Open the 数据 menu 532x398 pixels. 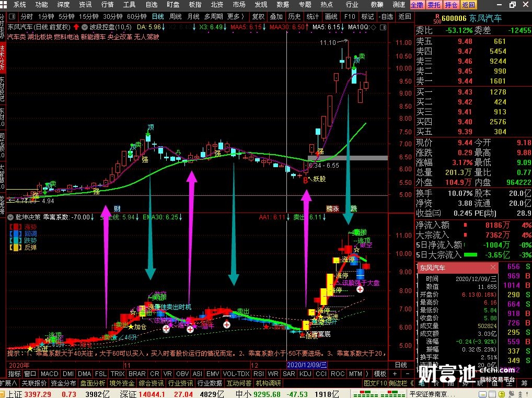[283, 5]
